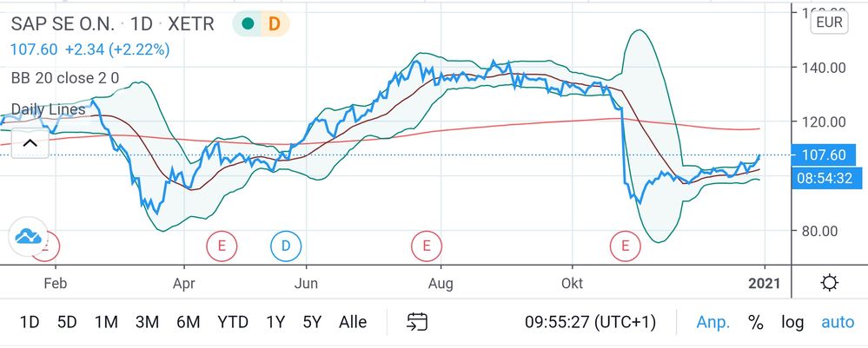The image size is (868, 348).
Task: Click the earnings E marker near October
Action: click(625, 246)
